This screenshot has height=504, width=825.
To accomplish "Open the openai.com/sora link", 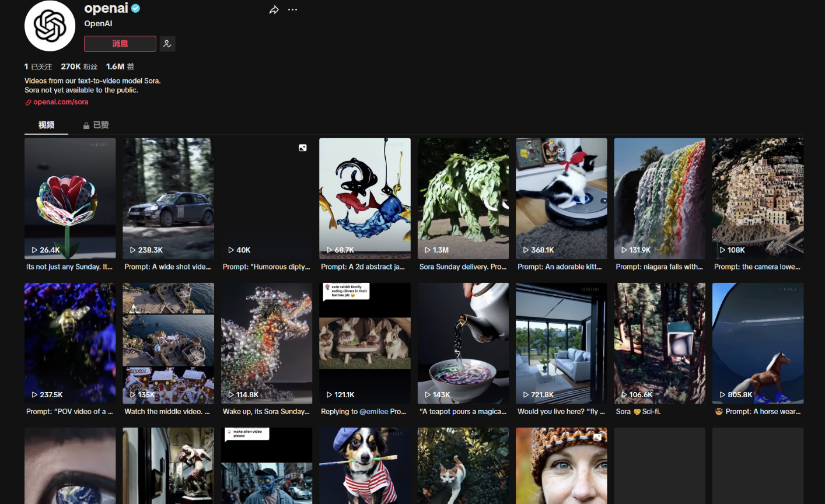I will (61, 102).
